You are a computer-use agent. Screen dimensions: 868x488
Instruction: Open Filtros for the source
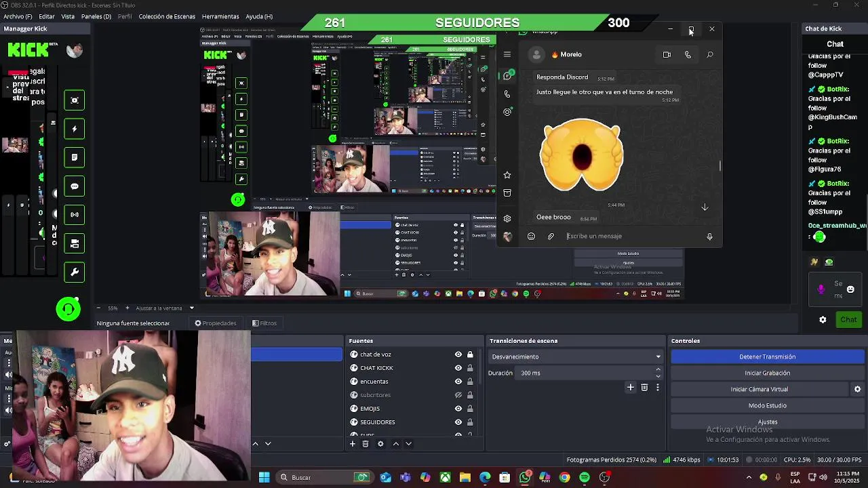pyautogui.click(x=264, y=323)
